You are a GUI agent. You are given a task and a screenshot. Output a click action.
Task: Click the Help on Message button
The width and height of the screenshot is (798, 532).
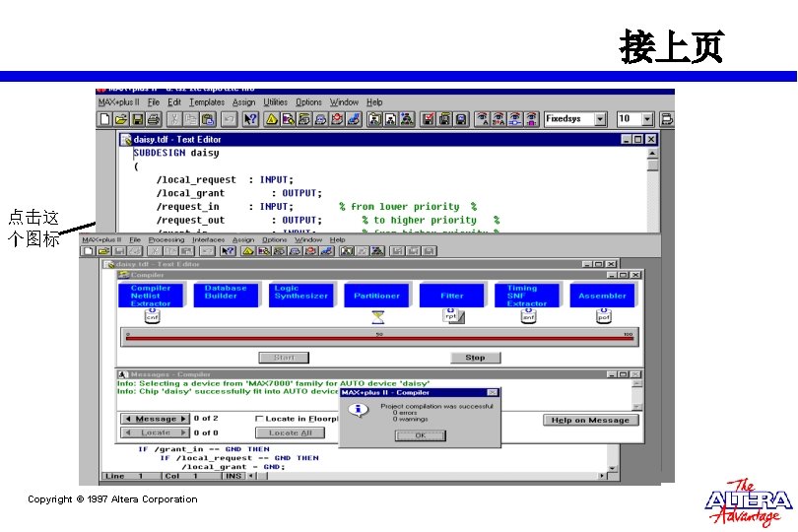(x=590, y=420)
